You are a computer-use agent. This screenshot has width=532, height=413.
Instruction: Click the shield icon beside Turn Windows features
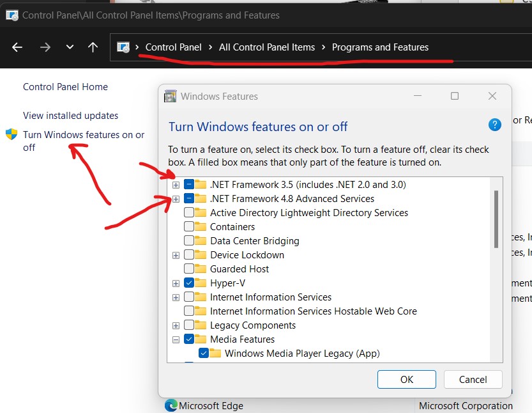(11, 135)
